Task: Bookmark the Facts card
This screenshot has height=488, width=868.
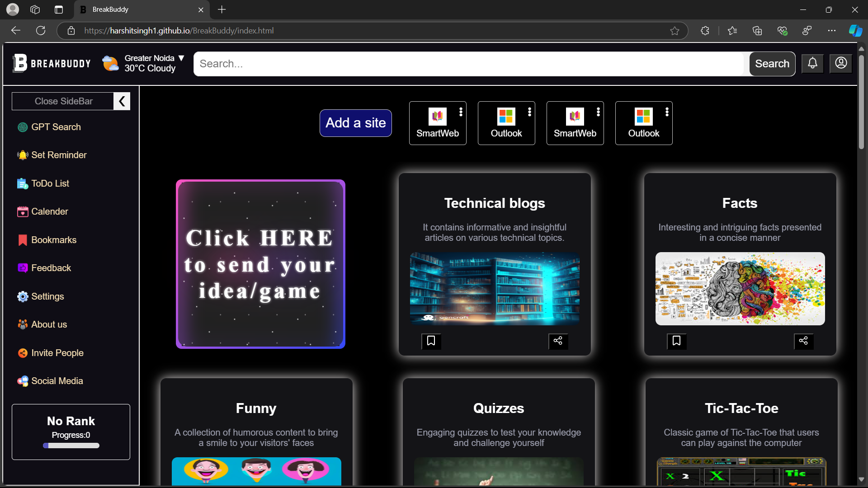Action: [x=676, y=341]
